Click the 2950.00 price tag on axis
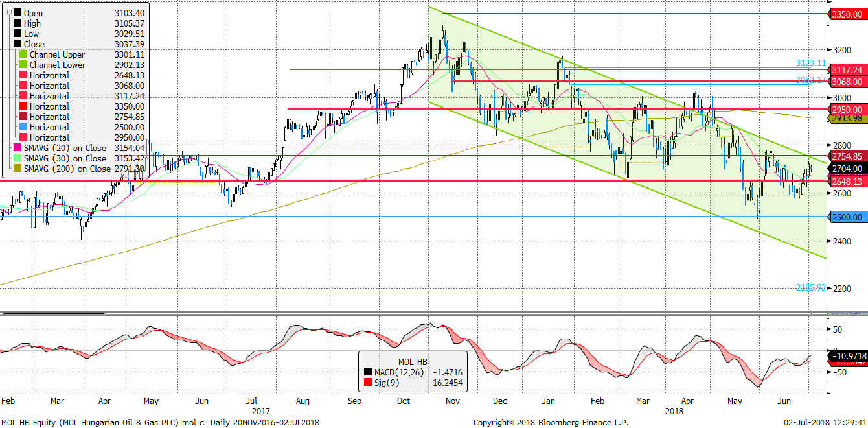868x428 pixels. click(x=847, y=110)
